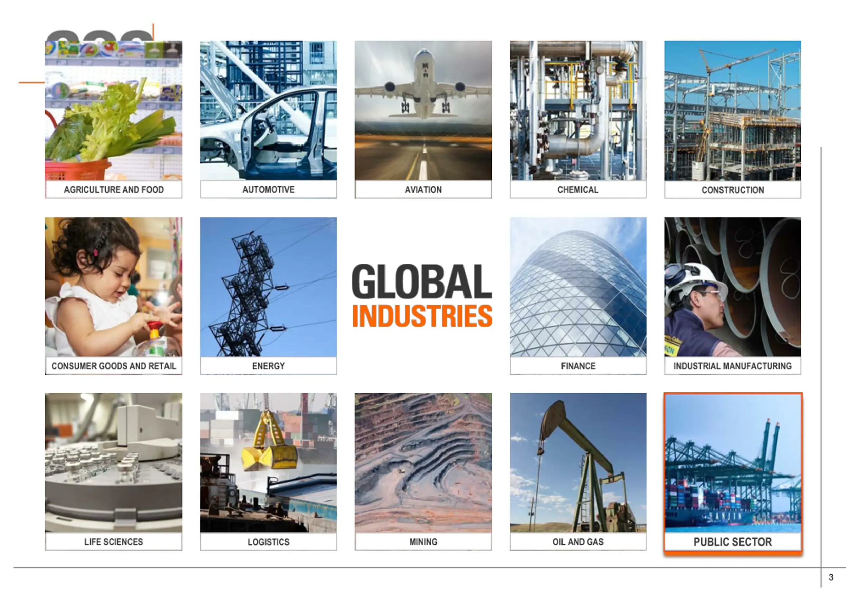Image resolution: width=868 pixels, height=601 pixels.
Task: Open the Agriculture and Food vegetables image
Action: (113, 110)
